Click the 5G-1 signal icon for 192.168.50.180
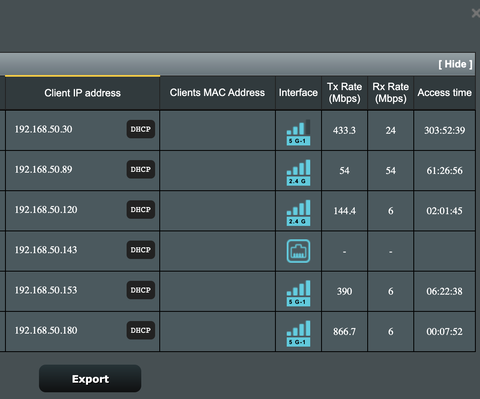The height and width of the screenshot is (399, 480). (298, 333)
